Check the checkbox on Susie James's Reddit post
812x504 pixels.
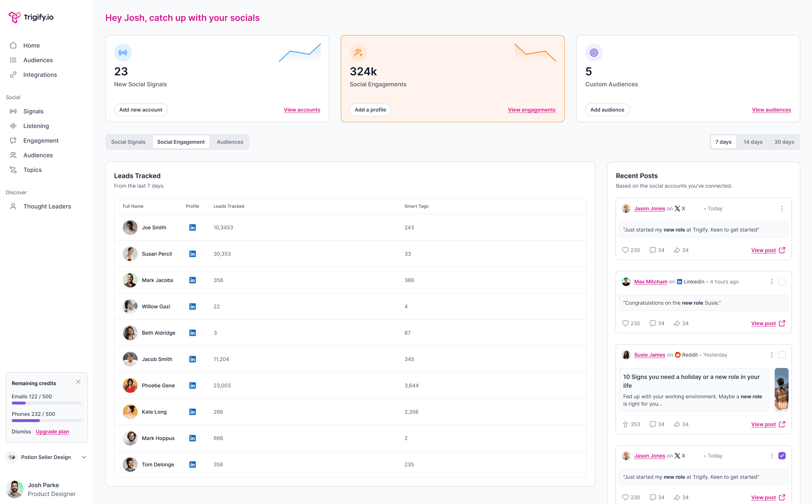coord(782,355)
